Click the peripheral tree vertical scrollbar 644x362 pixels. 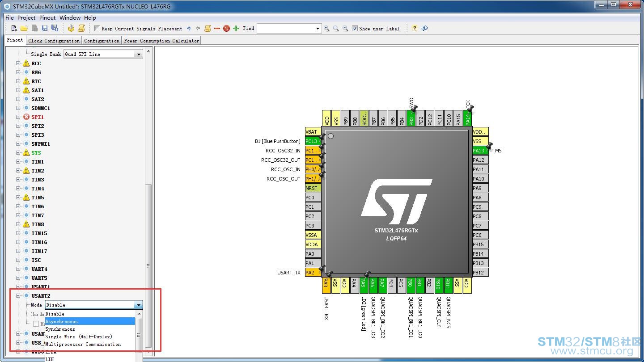148,266
